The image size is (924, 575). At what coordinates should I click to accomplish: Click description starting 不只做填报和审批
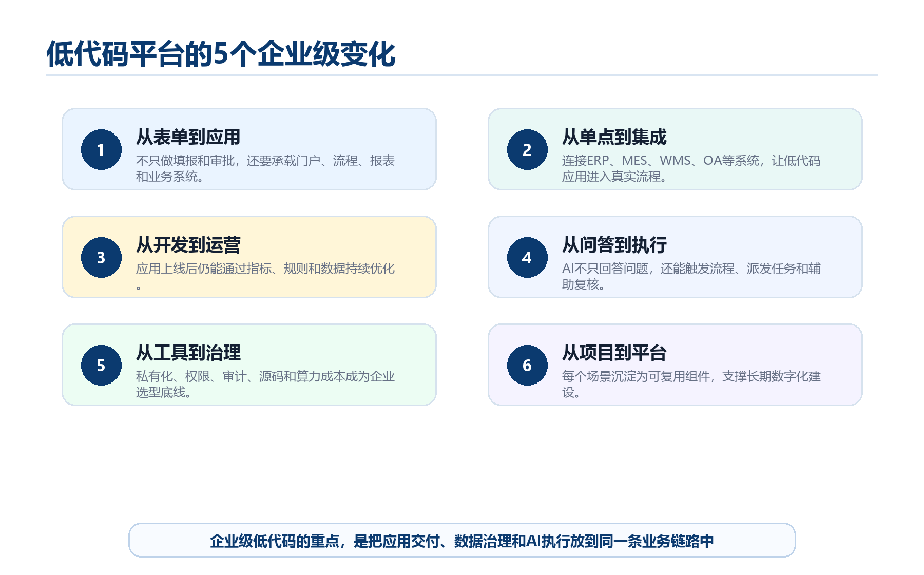pos(265,168)
